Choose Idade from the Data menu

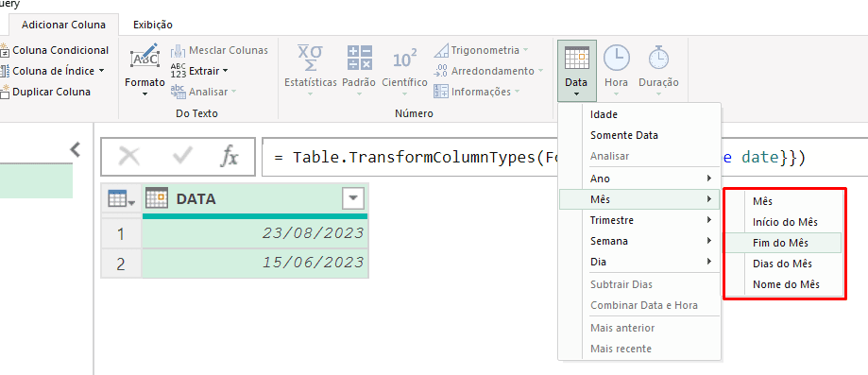tap(639, 114)
